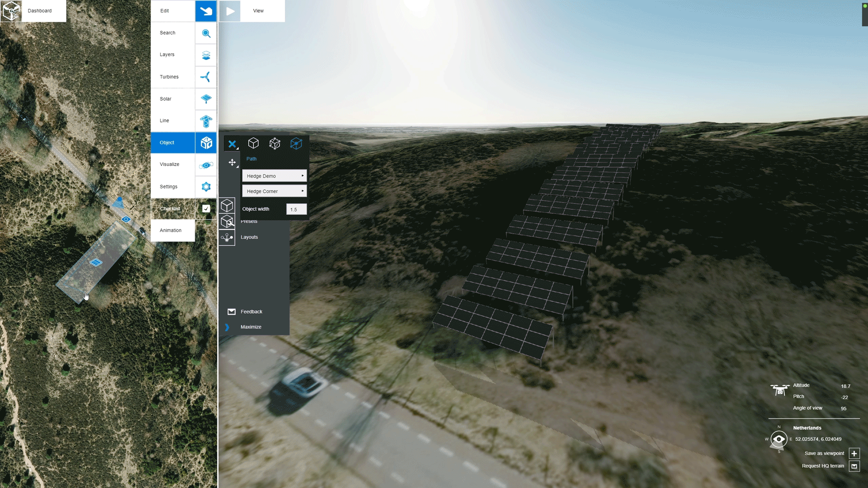Open the Settings menu item
The image size is (868, 488).
click(x=173, y=187)
